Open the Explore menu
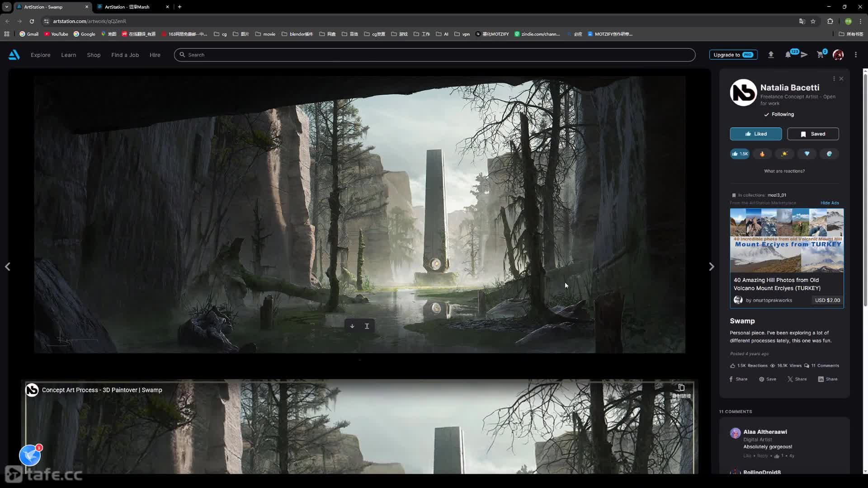Screen dimensions: 868x488 40,55
